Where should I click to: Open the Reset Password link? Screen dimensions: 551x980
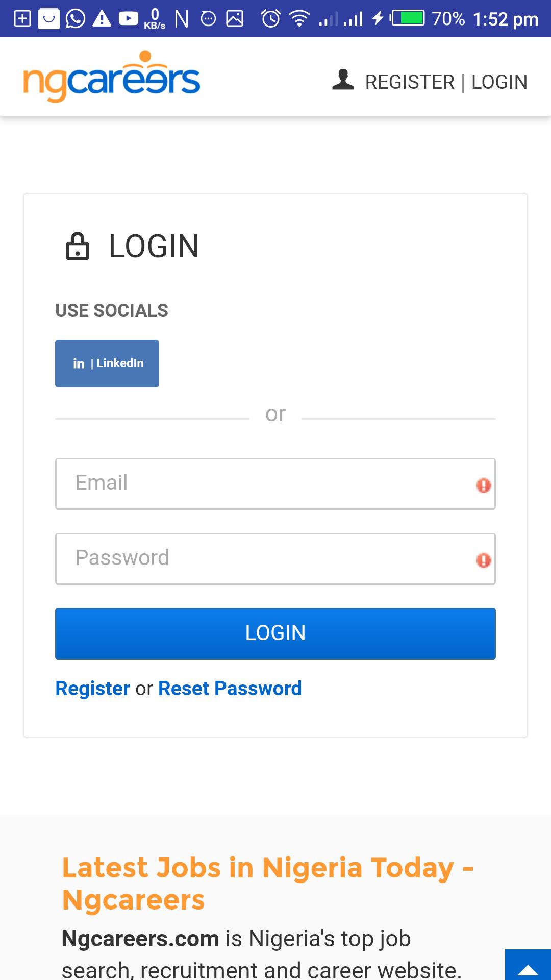230,689
